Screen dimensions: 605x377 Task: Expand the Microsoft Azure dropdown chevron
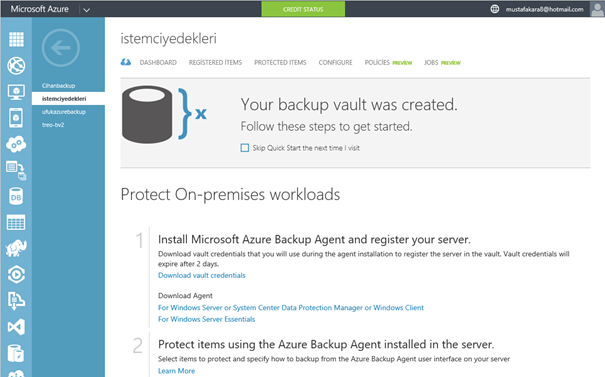87,10
